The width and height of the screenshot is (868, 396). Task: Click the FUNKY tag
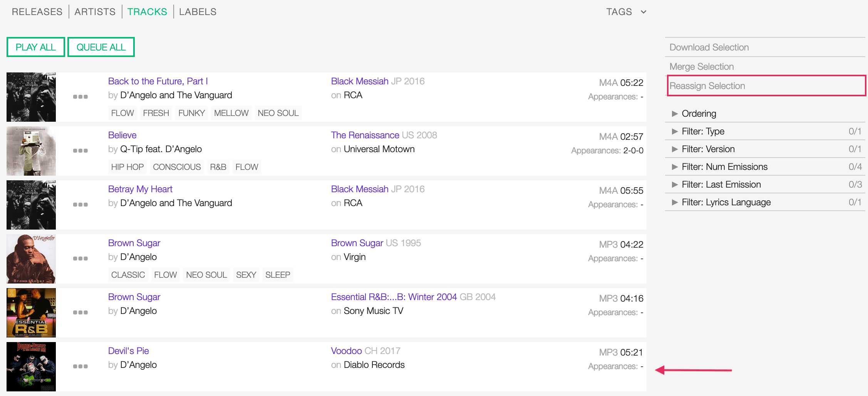[x=191, y=113]
